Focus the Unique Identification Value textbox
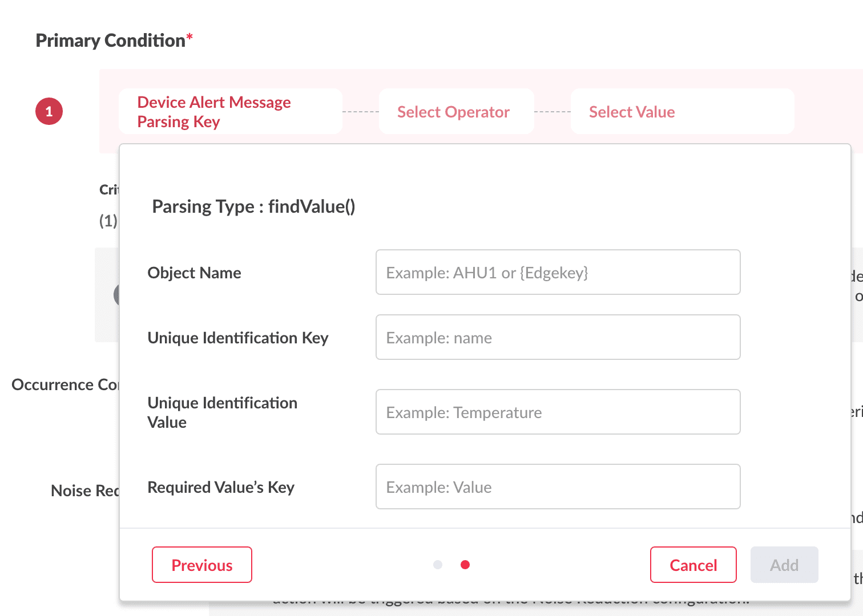Viewport: 863px width, 616px height. point(558,412)
